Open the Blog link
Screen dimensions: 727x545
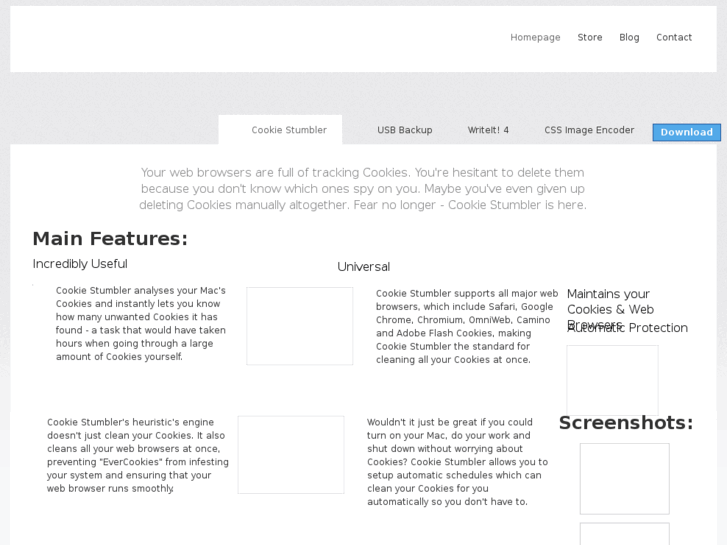point(629,37)
